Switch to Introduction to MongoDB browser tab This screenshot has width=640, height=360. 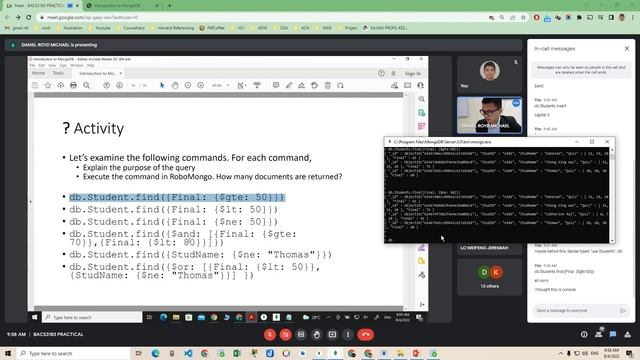click(x=120, y=6)
